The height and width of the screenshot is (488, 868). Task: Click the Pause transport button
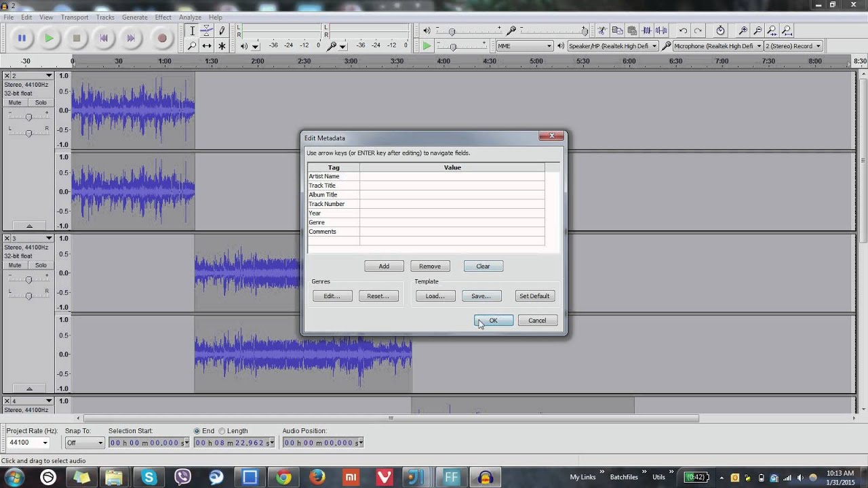pyautogui.click(x=22, y=39)
